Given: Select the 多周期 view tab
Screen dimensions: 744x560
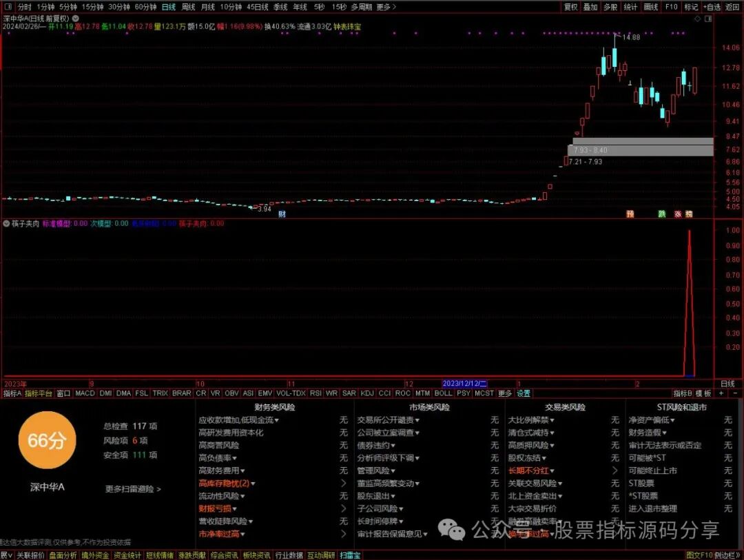Looking at the screenshot, I should [x=362, y=7].
